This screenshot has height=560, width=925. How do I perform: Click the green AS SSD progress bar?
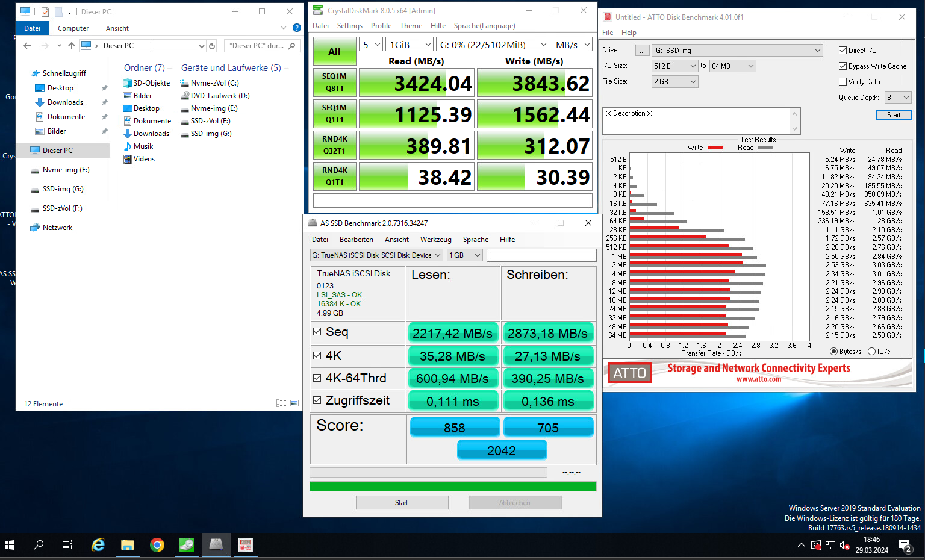[x=453, y=487]
